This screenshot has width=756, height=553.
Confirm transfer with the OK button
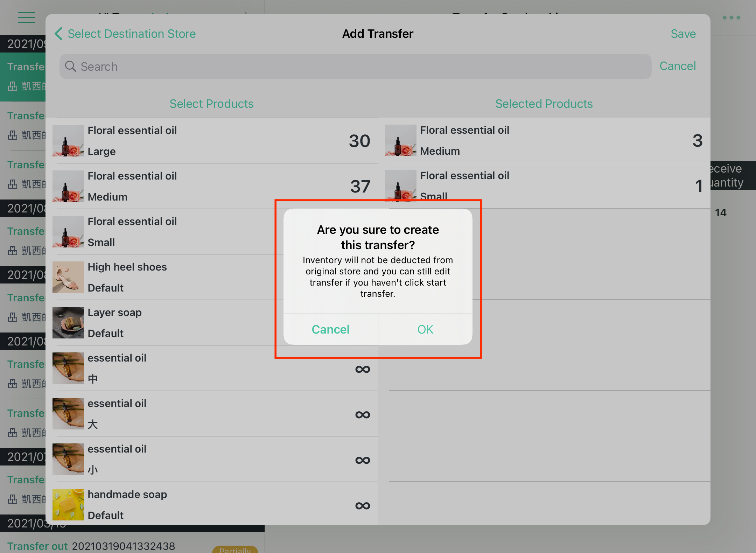425,329
